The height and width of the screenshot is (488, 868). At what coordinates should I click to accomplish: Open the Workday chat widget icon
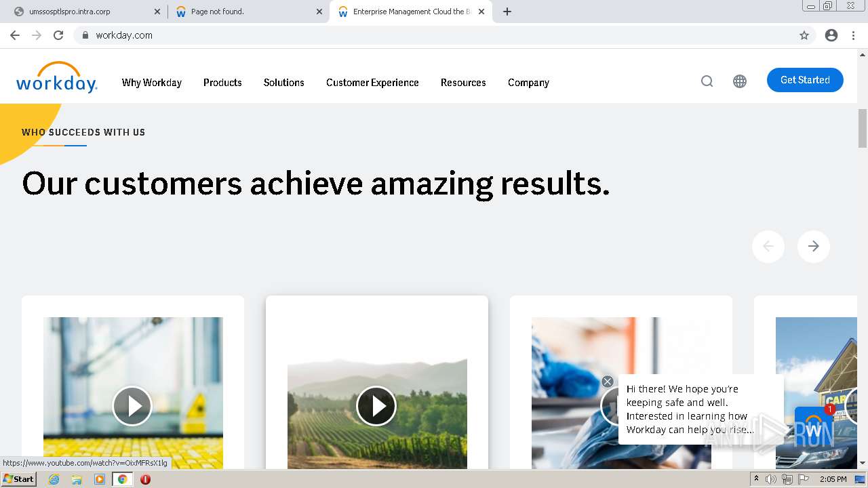tap(814, 426)
